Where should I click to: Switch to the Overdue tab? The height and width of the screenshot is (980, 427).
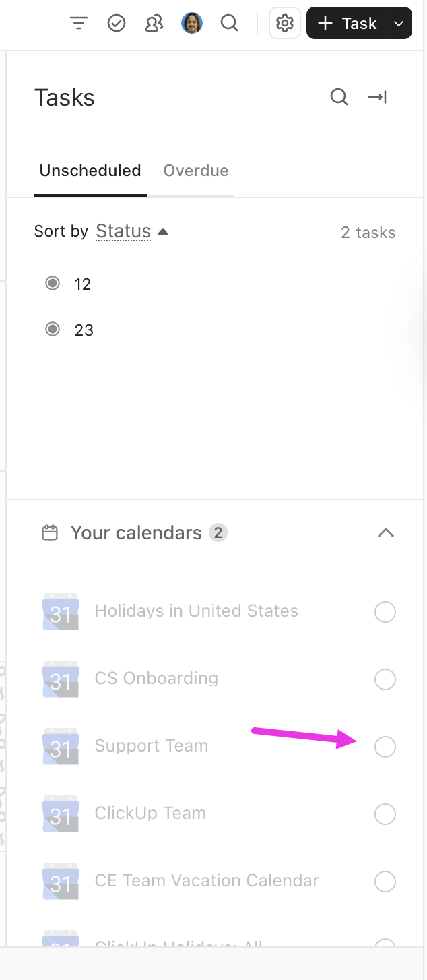pos(196,171)
